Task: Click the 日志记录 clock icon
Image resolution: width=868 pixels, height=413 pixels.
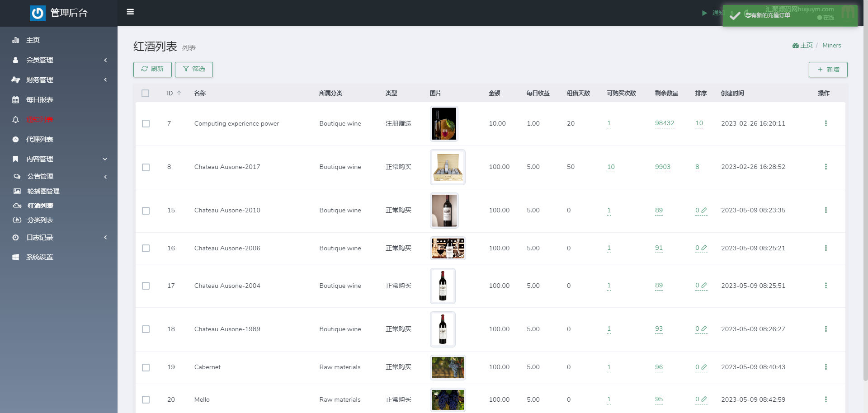Action: [15, 238]
